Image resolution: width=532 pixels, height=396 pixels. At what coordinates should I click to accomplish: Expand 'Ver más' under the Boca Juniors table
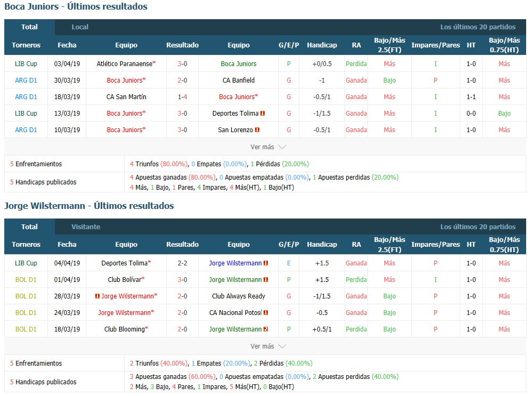click(268, 147)
